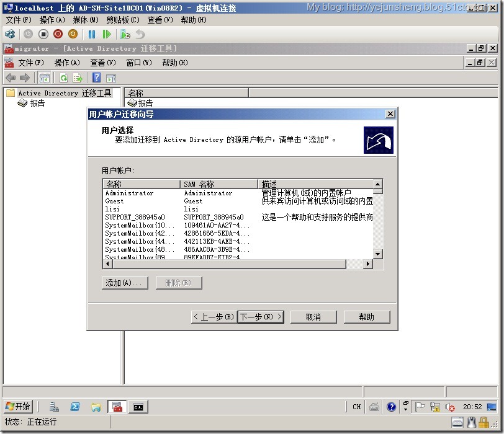The height and width of the screenshot is (434, 504).
Task: Go back with MMC back arrow
Action: coord(11,77)
